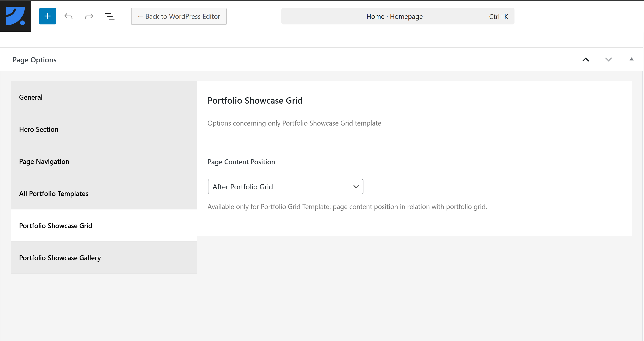
Task: Collapse the Page Options panel triangle
Action: tap(632, 59)
